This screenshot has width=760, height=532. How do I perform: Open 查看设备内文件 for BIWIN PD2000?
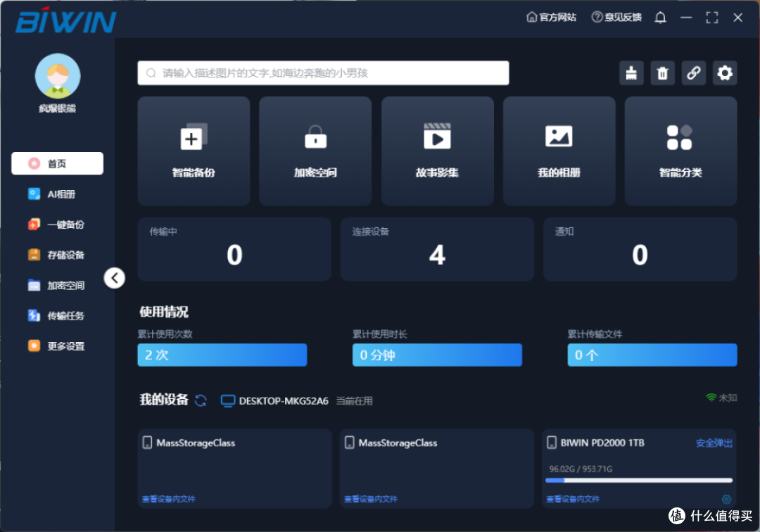[573, 499]
